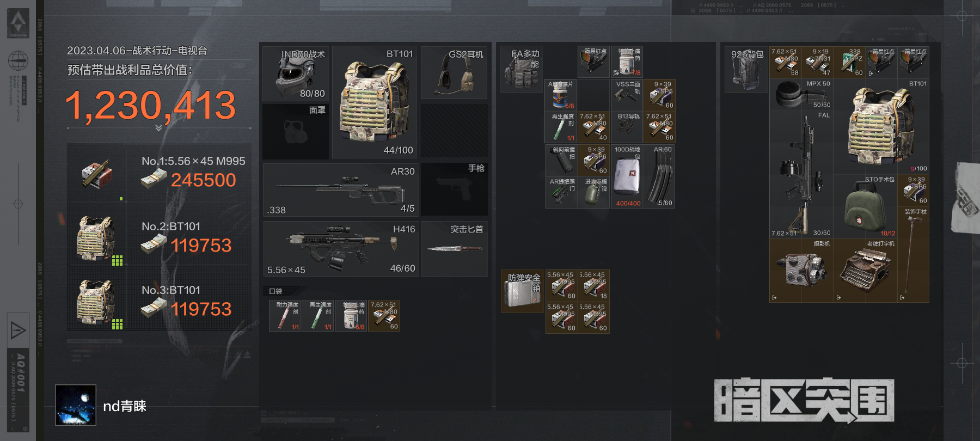Image resolution: width=980 pixels, height=441 pixels.
Task: Select 5.56×45 M995 stack of 18
Action: coord(594,285)
